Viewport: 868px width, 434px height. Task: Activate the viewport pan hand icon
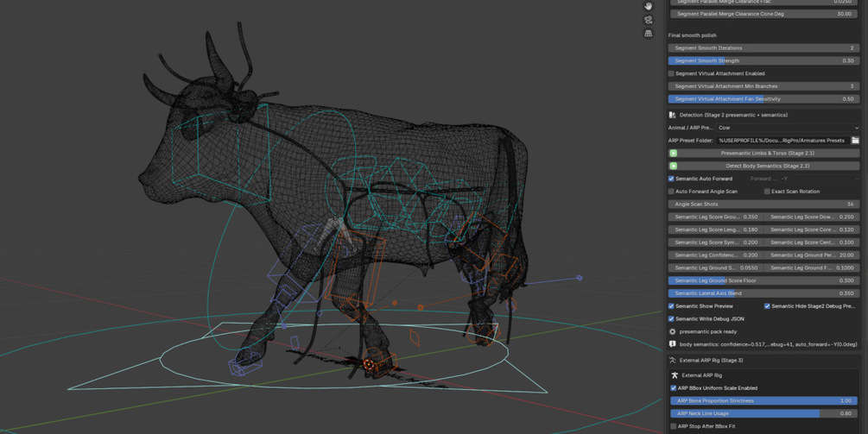click(x=649, y=5)
